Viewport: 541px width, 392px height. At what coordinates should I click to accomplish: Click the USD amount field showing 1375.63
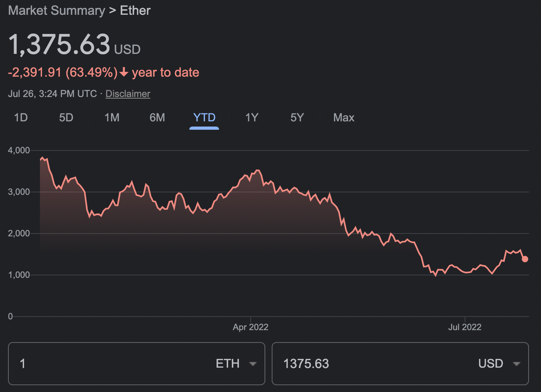tap(365, 364)
